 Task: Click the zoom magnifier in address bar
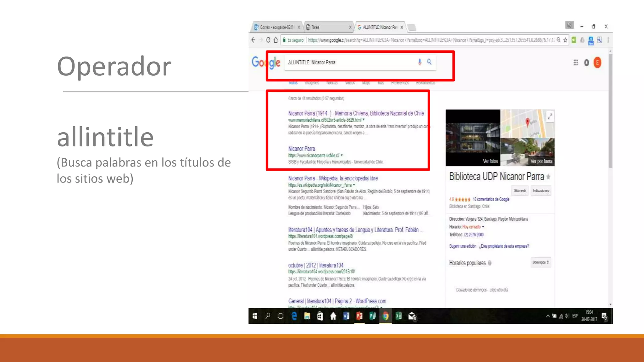tap(558, 40)
